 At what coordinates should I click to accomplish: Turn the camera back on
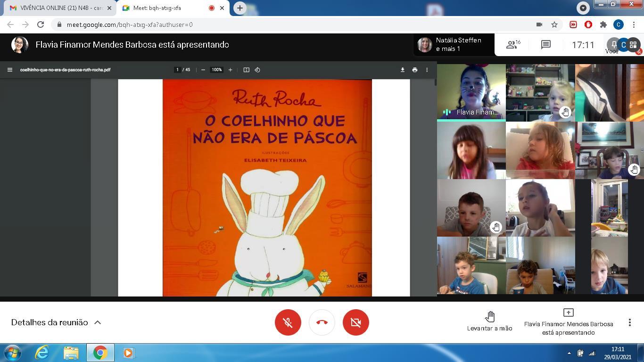tap(356, 322)
